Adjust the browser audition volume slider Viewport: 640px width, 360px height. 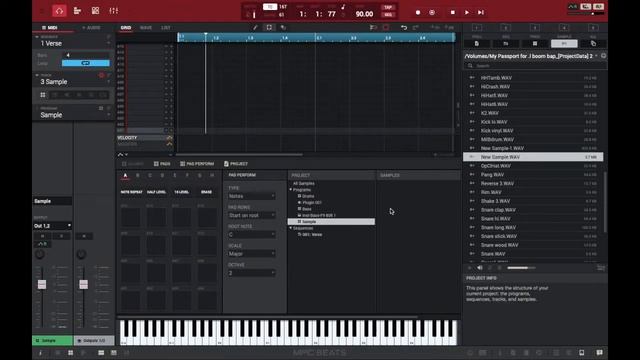coord(521,268)
